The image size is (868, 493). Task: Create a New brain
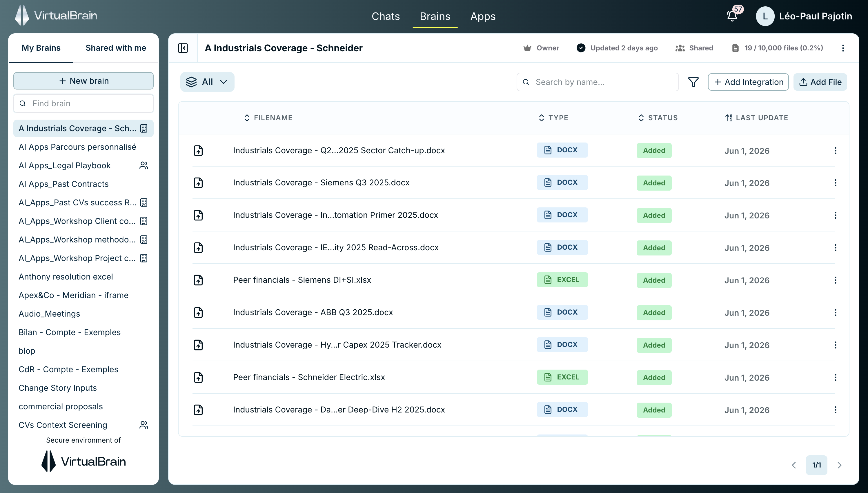83,81
